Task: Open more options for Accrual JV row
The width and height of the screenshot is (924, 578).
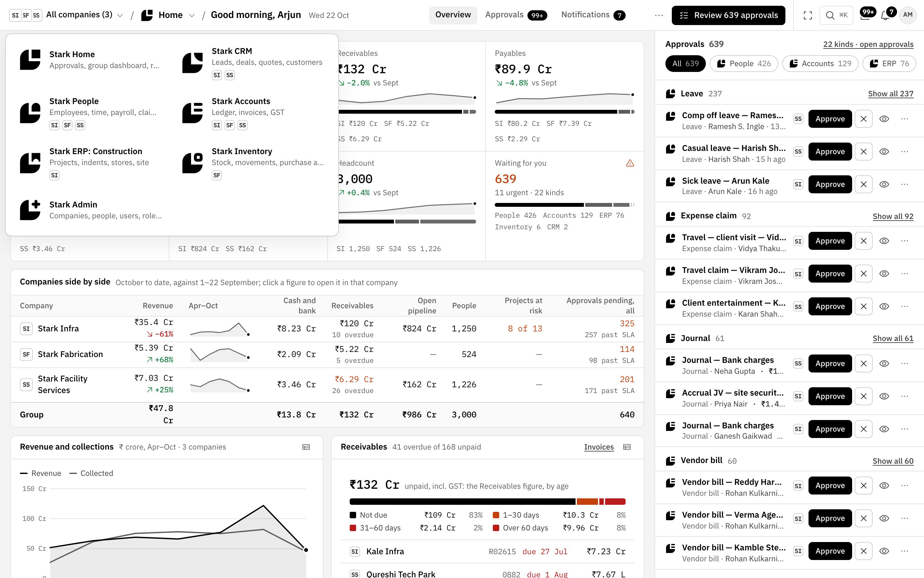Action: (904, 397)
